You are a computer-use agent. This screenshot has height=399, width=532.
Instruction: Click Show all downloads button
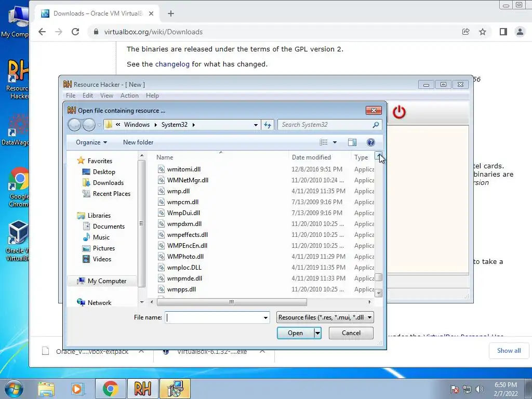[509, 351]
